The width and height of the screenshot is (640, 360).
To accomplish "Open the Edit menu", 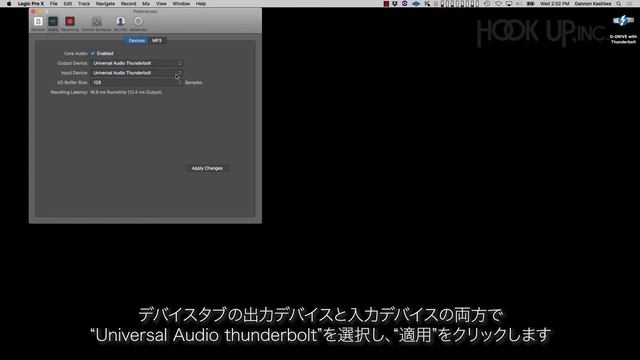I will pyautogui.click(x=68, y=4).
